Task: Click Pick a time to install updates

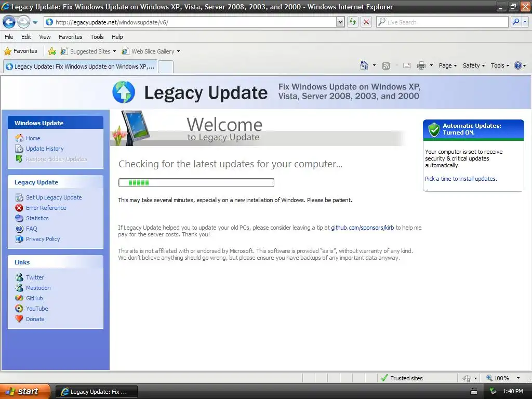Action: click(461, 179)
